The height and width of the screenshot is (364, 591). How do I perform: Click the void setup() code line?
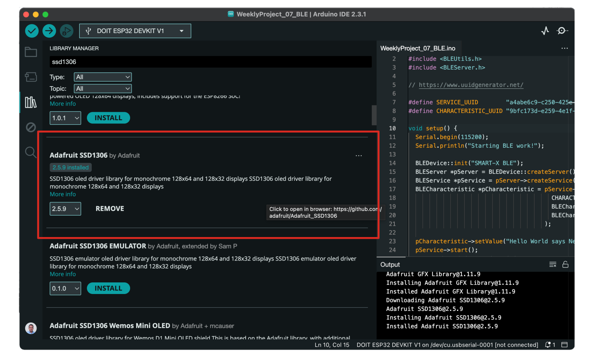coord(433,128)
